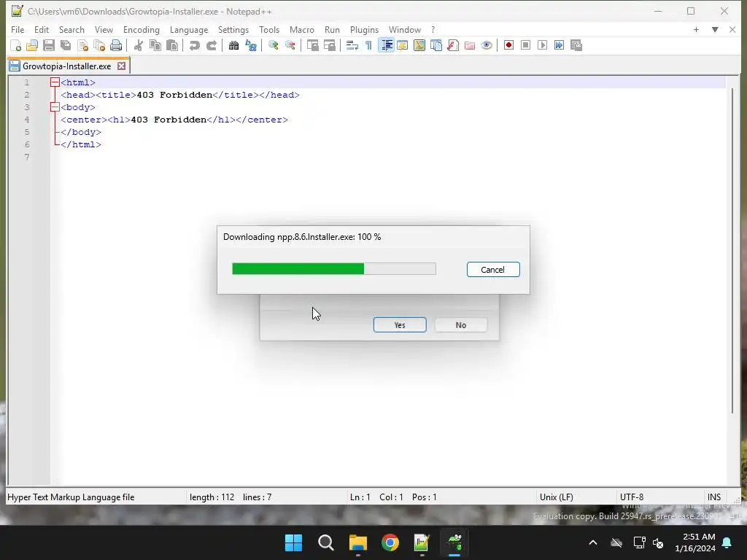Click the Save icon in the toolbar
The width and height of the screenshot is (747, 560).
[x=49, y=45]
